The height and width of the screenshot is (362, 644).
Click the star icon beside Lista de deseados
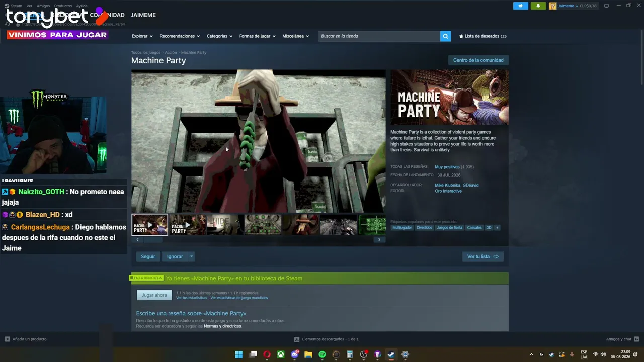[461, 36]
